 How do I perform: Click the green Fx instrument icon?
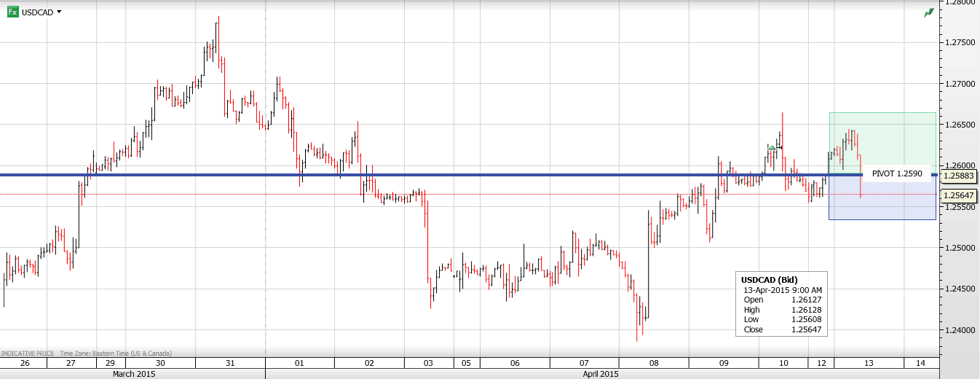click(x=12, y=12)
